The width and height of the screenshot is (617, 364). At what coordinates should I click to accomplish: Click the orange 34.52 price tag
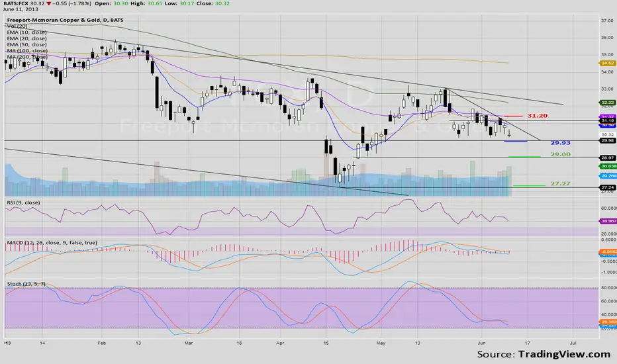(x=608, y=63)
